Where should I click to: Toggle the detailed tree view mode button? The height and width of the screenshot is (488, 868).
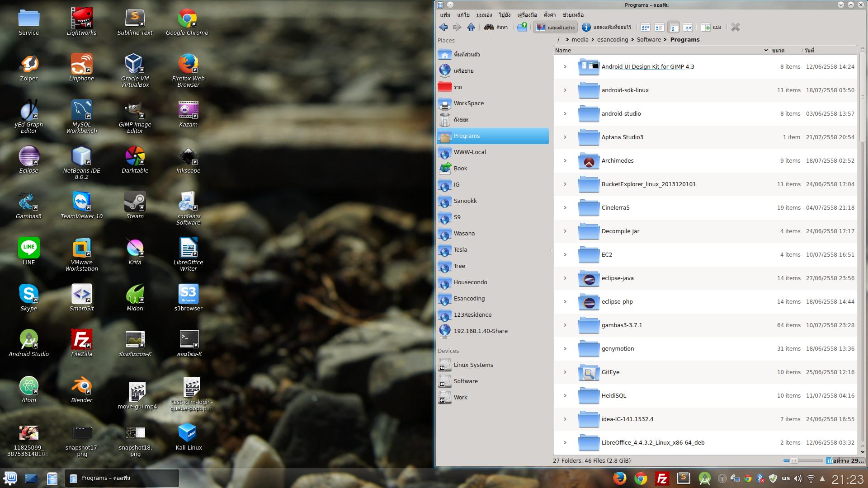[674, 28]
